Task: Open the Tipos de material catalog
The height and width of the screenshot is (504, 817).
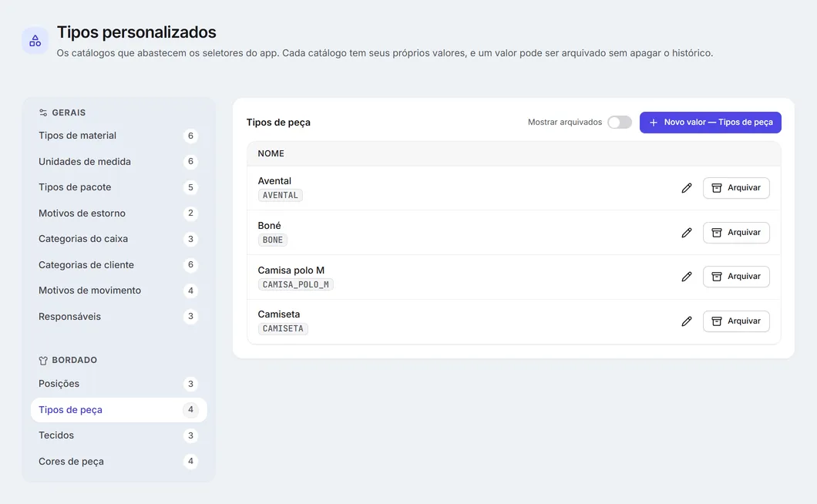Action: click(x=119, y=136)
